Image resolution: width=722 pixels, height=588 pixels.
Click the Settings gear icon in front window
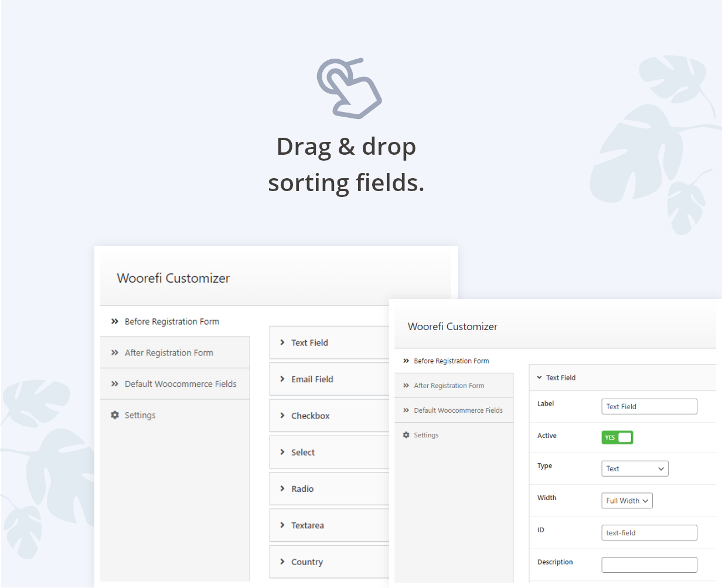pos(406,435)
